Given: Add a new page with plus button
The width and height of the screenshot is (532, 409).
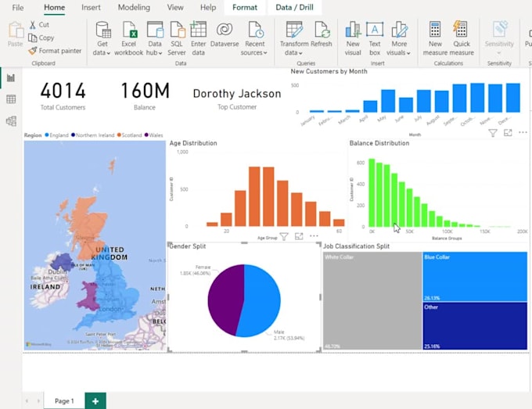Looking at the screenshot, I should [95, 400].
